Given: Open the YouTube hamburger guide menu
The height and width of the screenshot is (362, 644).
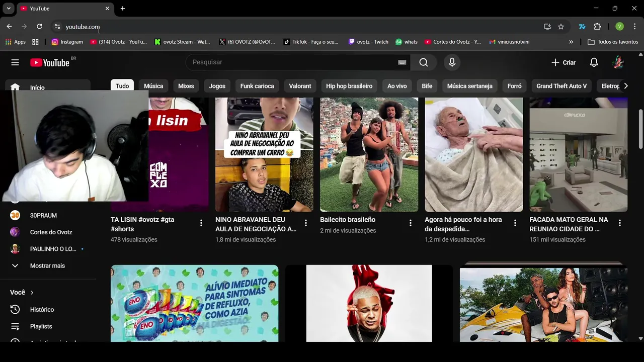Looking at the screenshot, I should click(x=15, y=62).
